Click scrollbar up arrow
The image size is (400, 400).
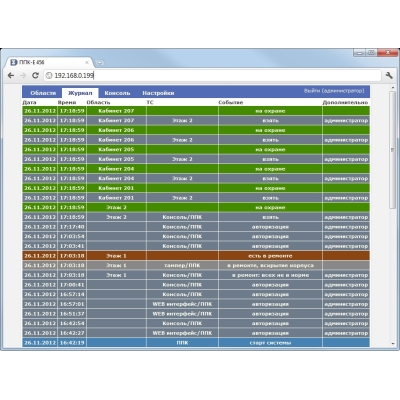(x=393, y=88)
